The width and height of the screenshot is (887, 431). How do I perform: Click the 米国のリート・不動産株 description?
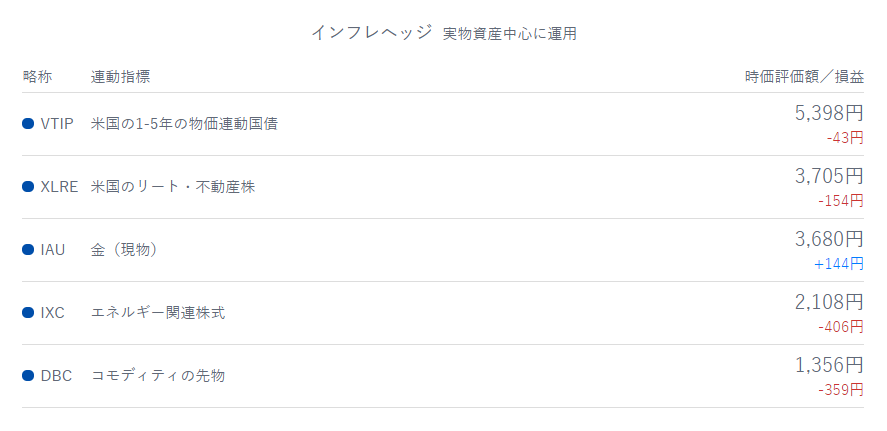173,187
